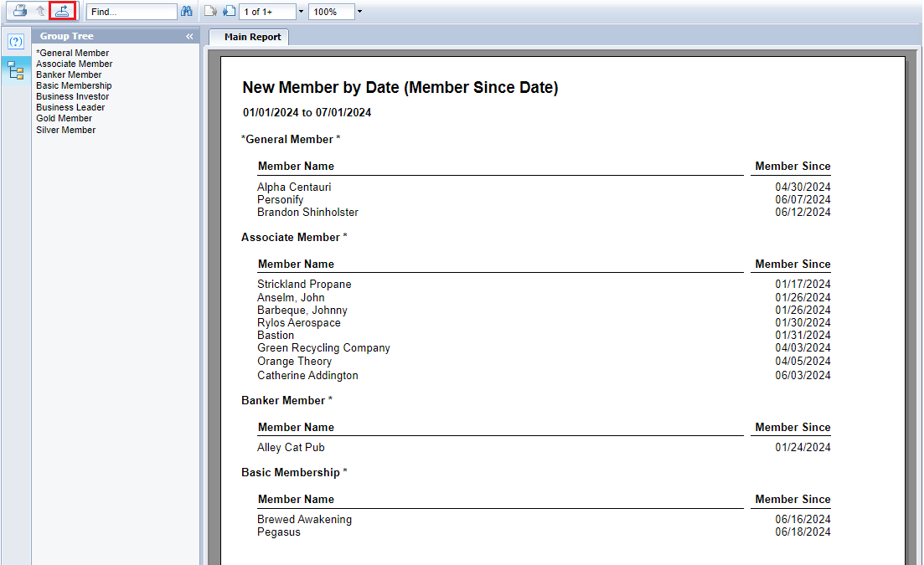Click the binoculars search icon
This screenshot has width=924, height=565.
pyautogui.click(x=187, y=11)
